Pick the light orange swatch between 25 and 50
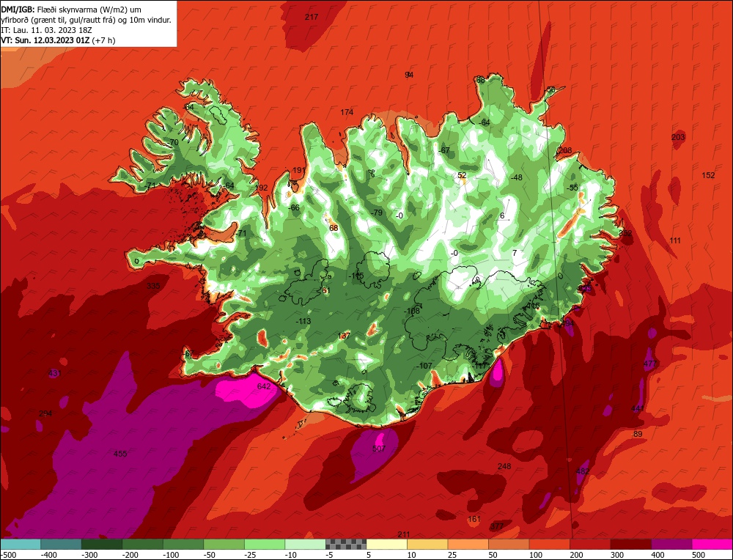This screenshot has width=733, height=560. click(468, 544)
